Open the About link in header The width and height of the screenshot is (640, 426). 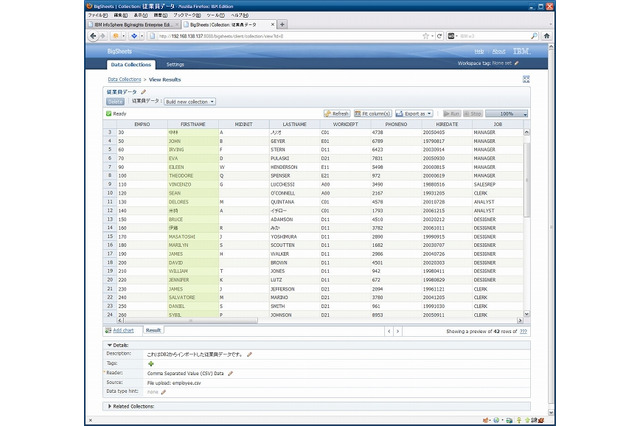point(499,51)
